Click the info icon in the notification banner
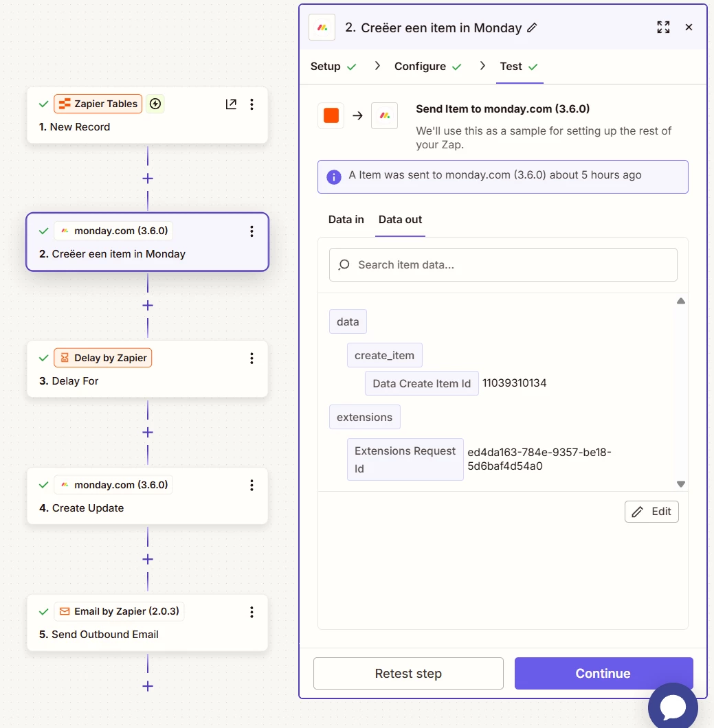Screen dimensions: 714x728 (333, 177)
